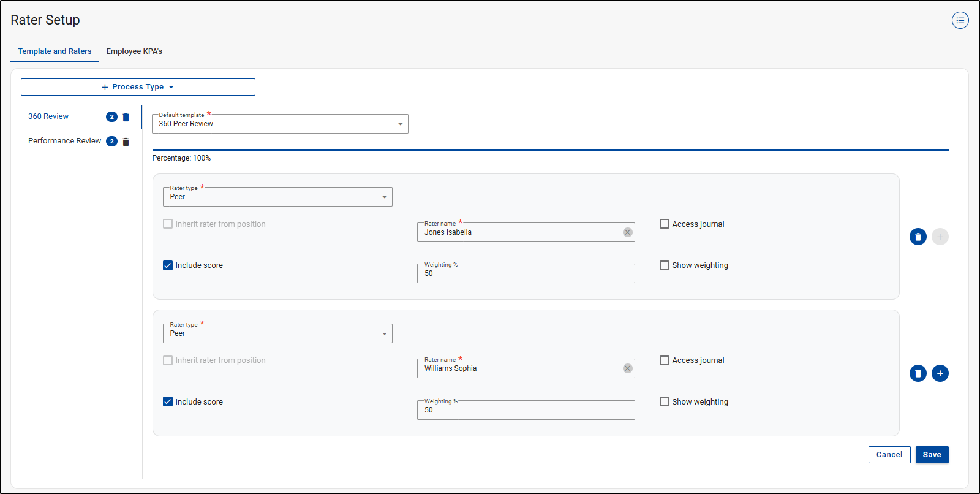Click the Save button
The image size is (980, 494).
tap(932, 455)
